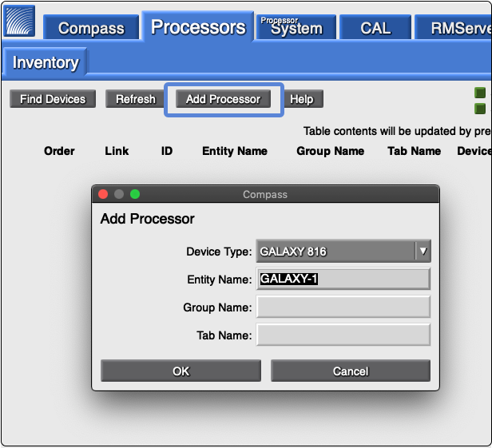Click the Tab Name column header
Image resolution: width=492 pixels, height=448 pixels.
(415, 151)
